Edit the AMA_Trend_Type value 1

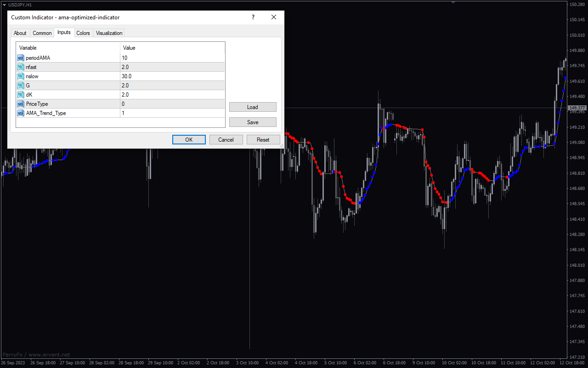pos(172,113)
